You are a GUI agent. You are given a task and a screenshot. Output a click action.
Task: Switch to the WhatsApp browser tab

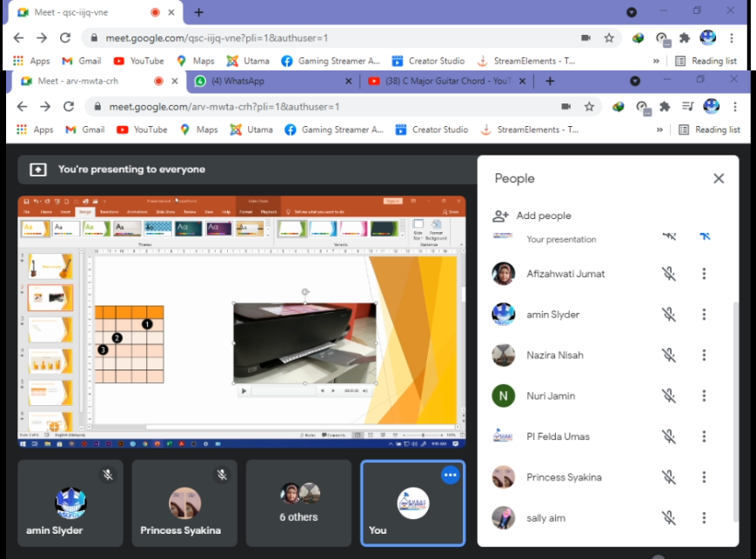(x=271, y=81)
